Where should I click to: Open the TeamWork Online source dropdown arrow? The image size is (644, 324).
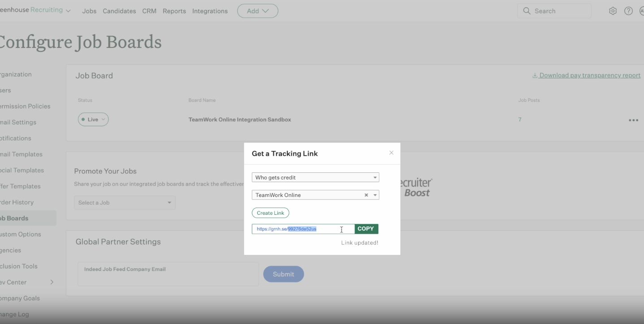click(375, 195)
